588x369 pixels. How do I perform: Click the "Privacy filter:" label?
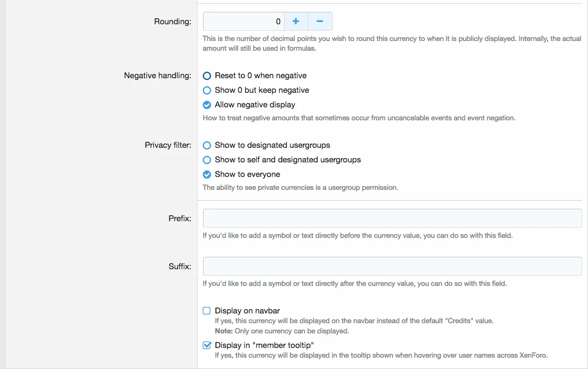tap(167, 145)
